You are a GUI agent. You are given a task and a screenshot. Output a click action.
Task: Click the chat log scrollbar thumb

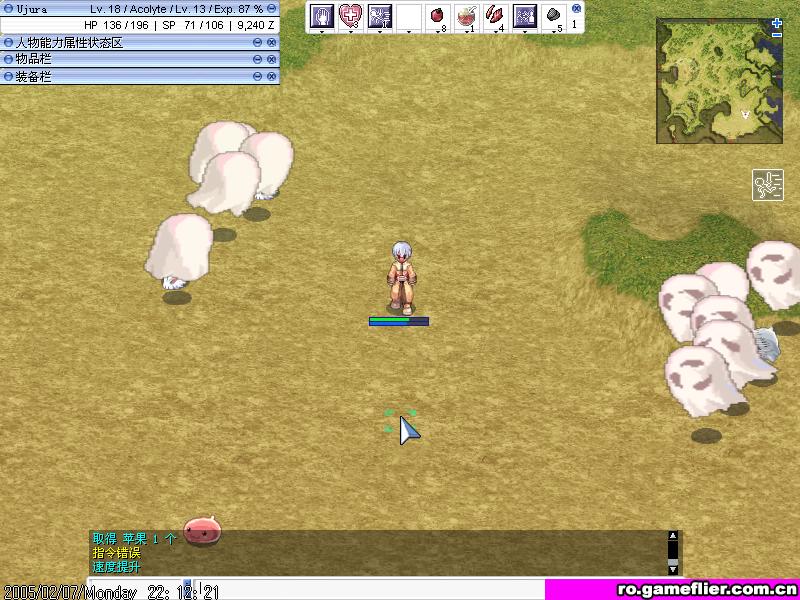[673, 562]
